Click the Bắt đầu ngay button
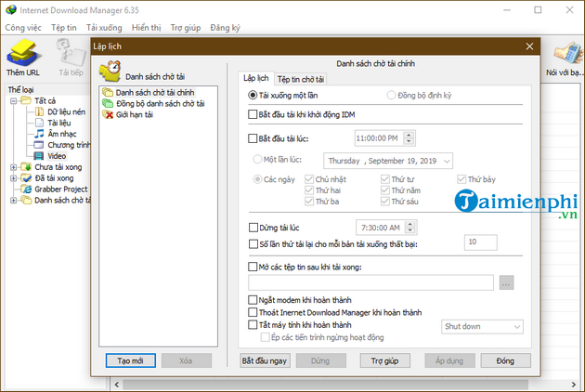Viewport: 585px width, 392px height. [264, 360]
